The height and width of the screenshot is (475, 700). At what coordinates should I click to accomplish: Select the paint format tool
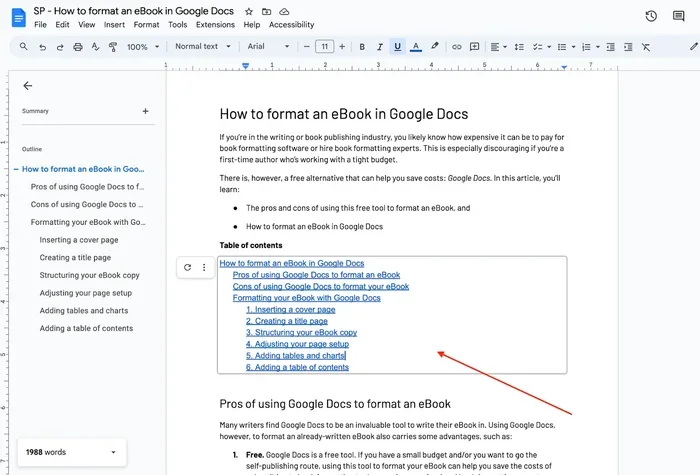pyautogui.click(x=113, y=47)
